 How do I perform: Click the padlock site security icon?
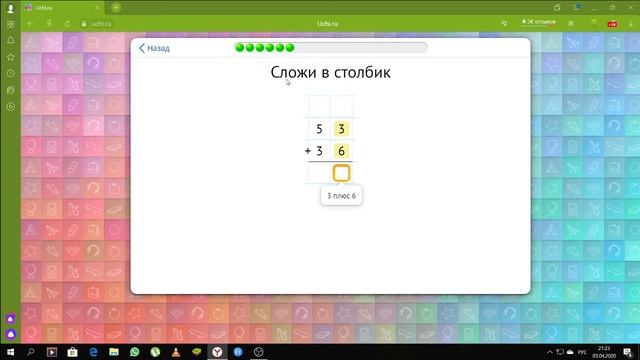tap(84, 24)
